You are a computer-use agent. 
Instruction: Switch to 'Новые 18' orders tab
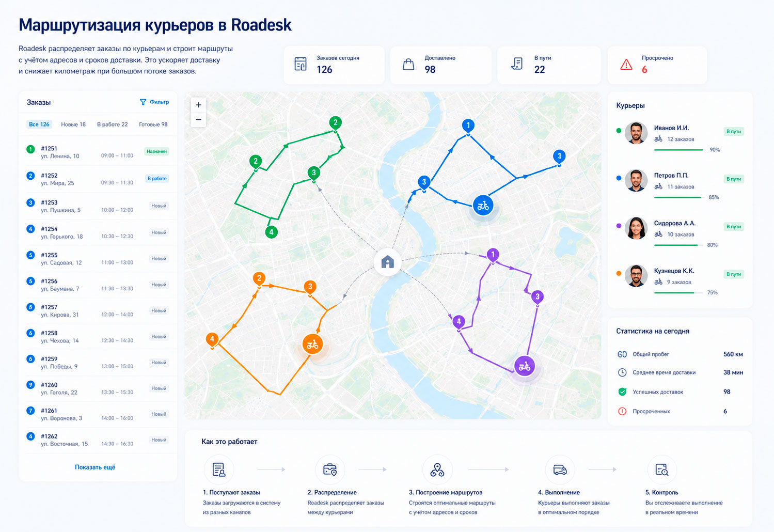click(73, 124)
